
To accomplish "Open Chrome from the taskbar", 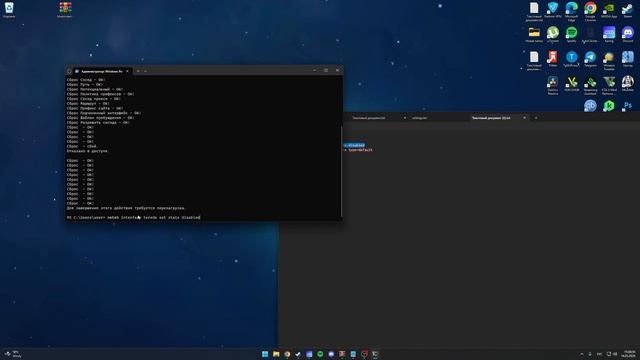I will pyautogui.click(x=287, y=354).
